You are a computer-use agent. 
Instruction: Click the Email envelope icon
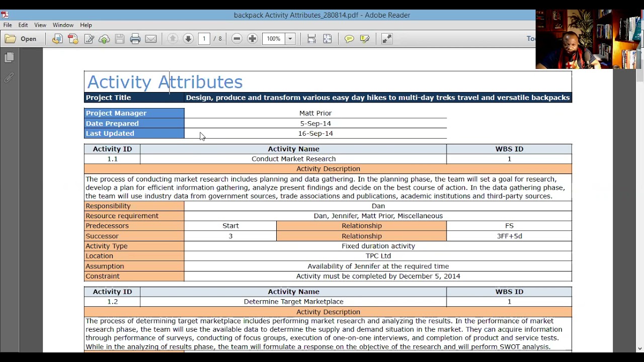coord(151,39)
